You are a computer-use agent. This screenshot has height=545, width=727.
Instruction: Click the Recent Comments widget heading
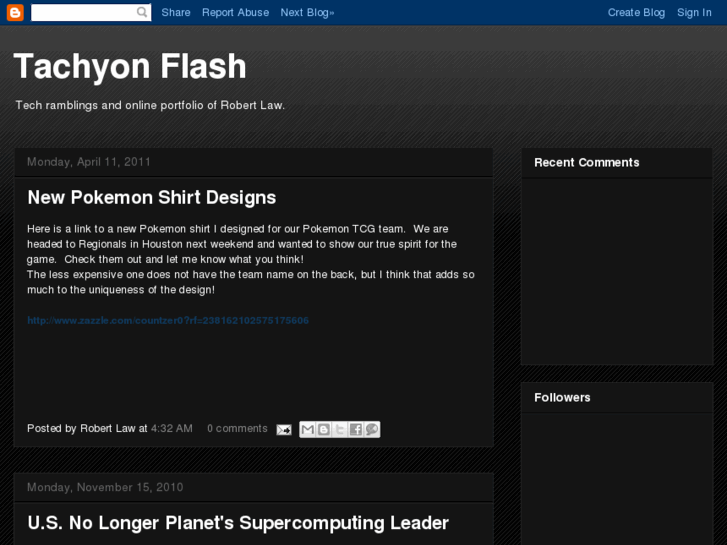coord(587,163)
